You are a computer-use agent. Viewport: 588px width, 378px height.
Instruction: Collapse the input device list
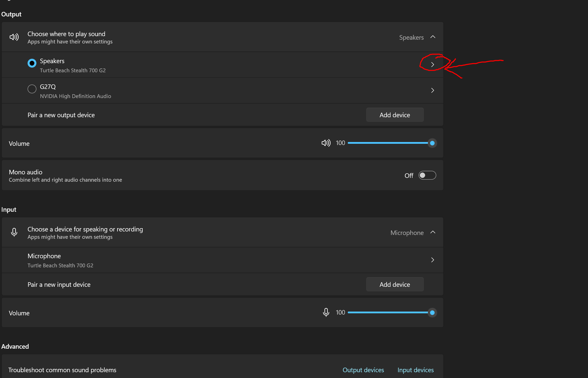(x=433, y=232)
